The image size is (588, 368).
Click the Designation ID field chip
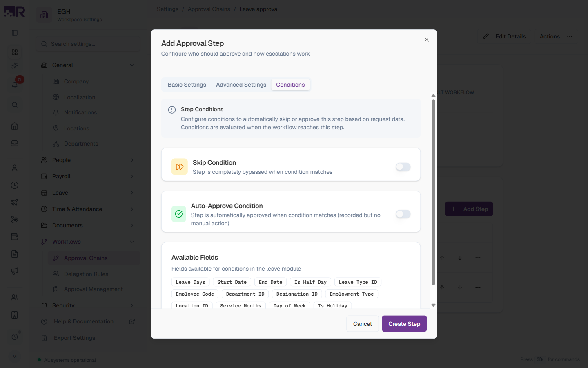click(x=297, y=294)
